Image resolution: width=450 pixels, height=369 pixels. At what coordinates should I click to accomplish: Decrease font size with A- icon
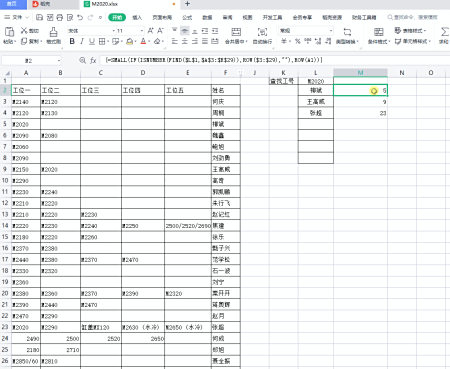[160, 31]
